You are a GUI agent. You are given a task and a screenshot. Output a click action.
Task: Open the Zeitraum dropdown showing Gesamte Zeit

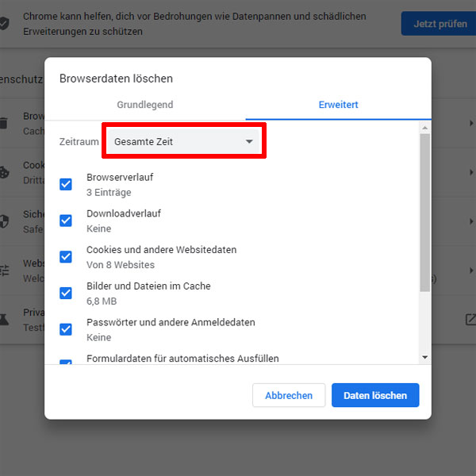(183, 141)
